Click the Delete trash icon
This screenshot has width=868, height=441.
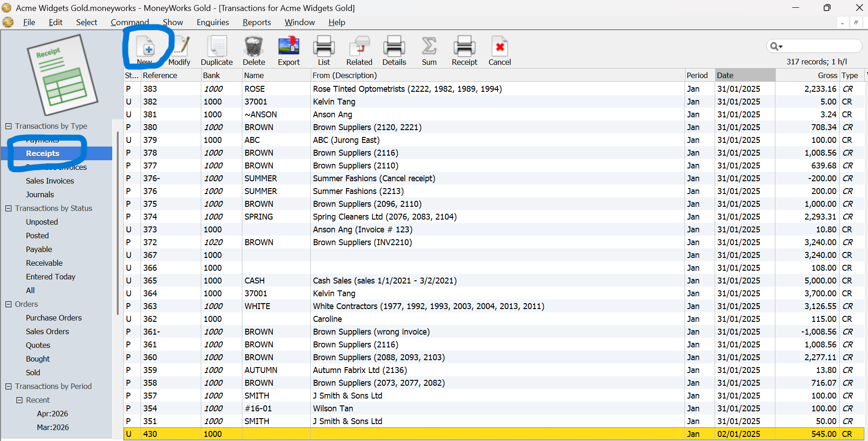point(254,50)
